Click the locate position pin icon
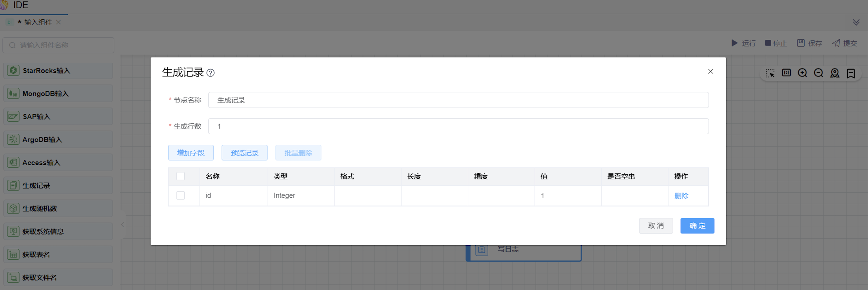The width and height of the screenshot is (868, 290). pos(835,73)
